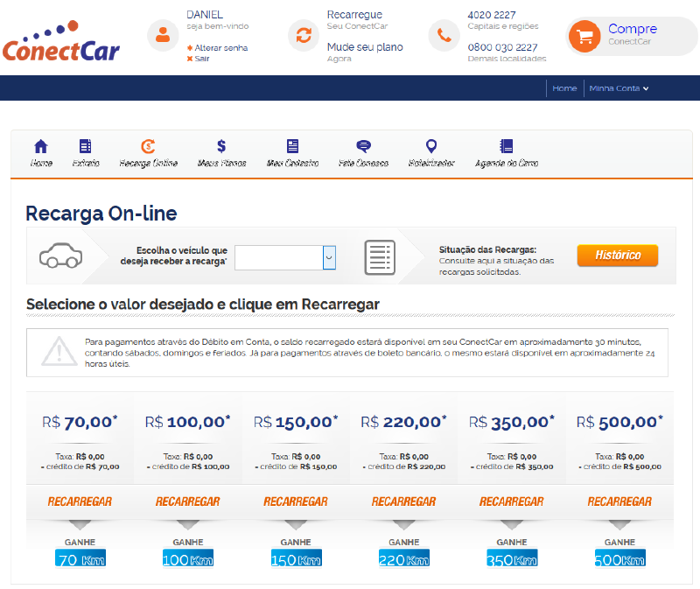700x589 pixels.
Task: Click the Alterar senha link
Action: tap(221, 48)
